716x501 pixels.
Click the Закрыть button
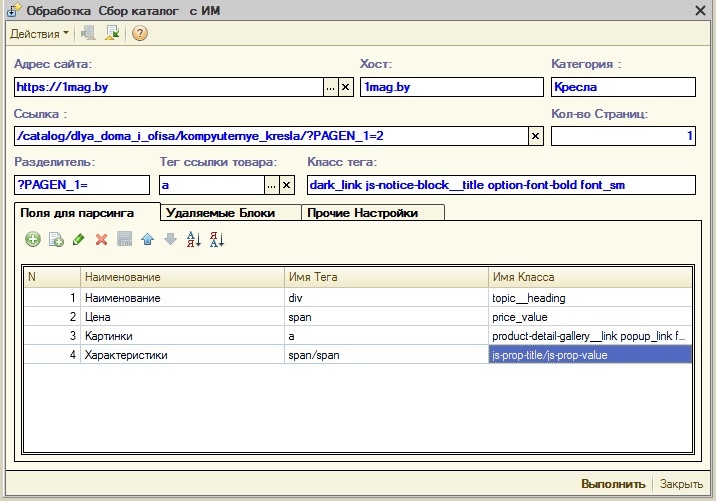(681, 484)
